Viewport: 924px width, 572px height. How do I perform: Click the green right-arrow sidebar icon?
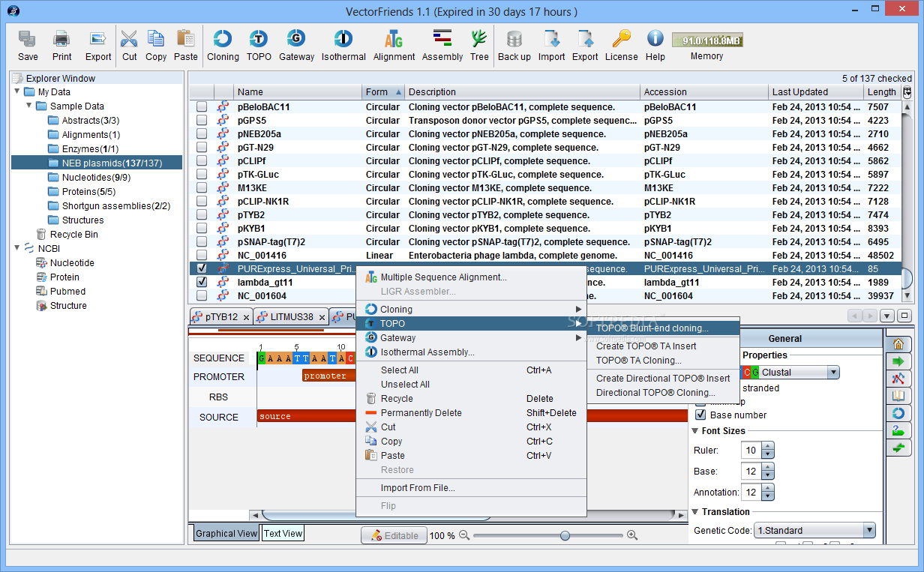click(x=898, y=361)
